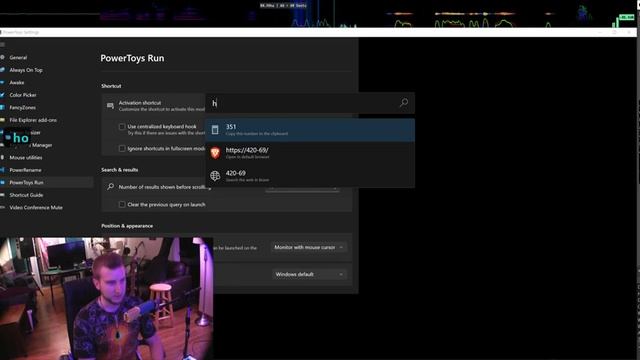Click the hamburger navigation menu icon
The height and width of the screenshot is (360, 640).
(2, 44)
